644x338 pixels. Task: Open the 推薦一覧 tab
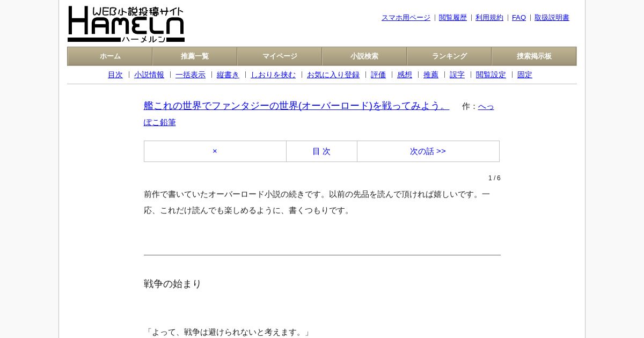coord(195,56)
